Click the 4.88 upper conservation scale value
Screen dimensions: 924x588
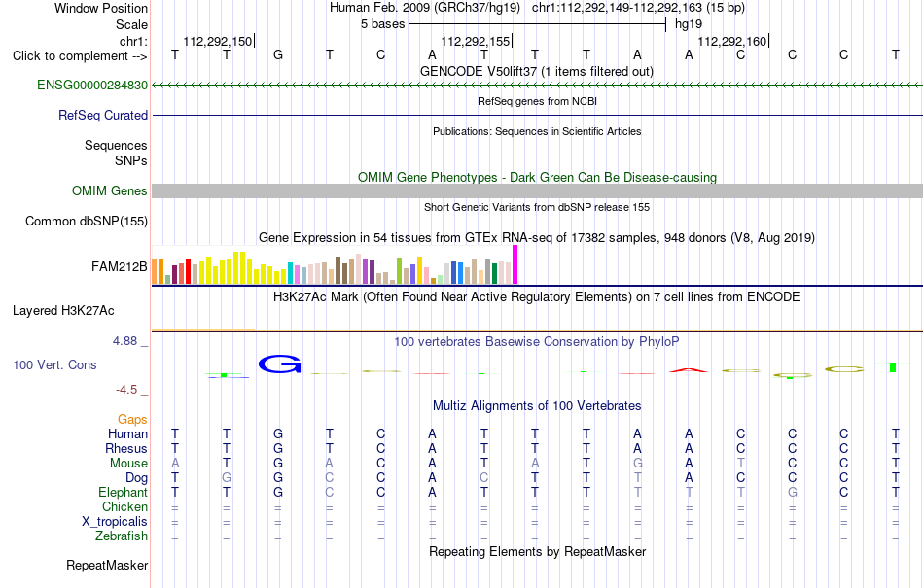pos(124,341)
